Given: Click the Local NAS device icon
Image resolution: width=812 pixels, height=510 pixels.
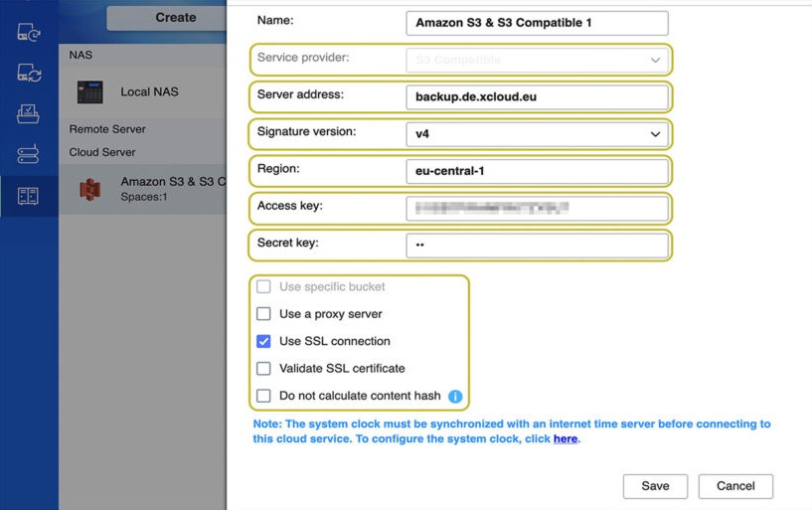Looking at the screenshot, I should (x=90, y=92).
